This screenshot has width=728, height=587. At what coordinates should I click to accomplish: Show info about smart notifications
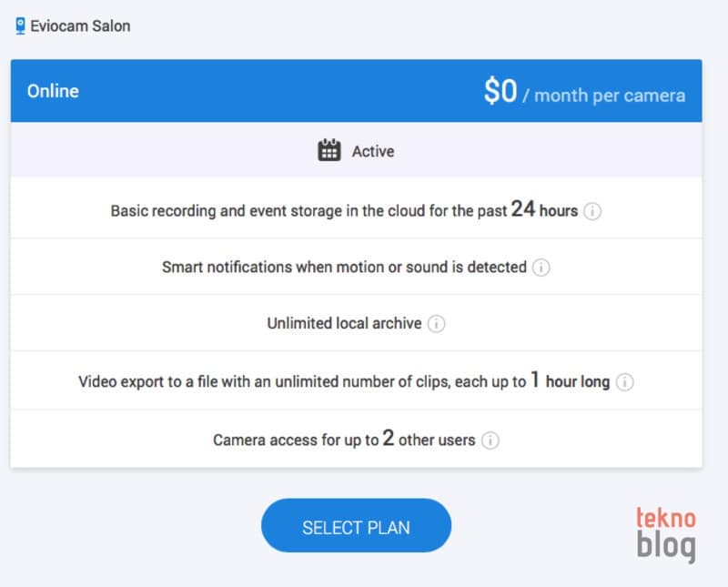(541, 268)
